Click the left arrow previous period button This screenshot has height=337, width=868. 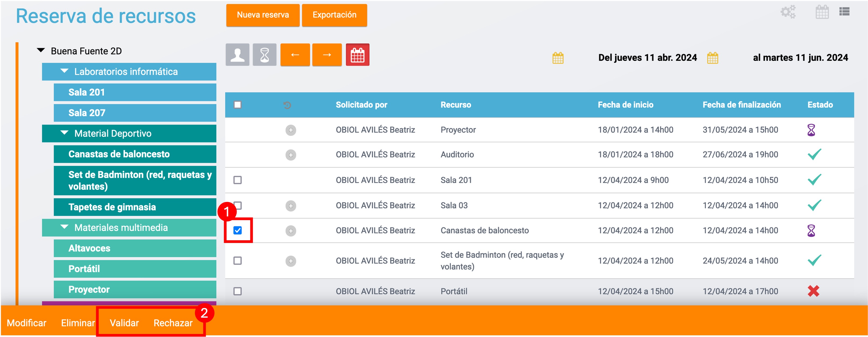(x=295, y=55)
